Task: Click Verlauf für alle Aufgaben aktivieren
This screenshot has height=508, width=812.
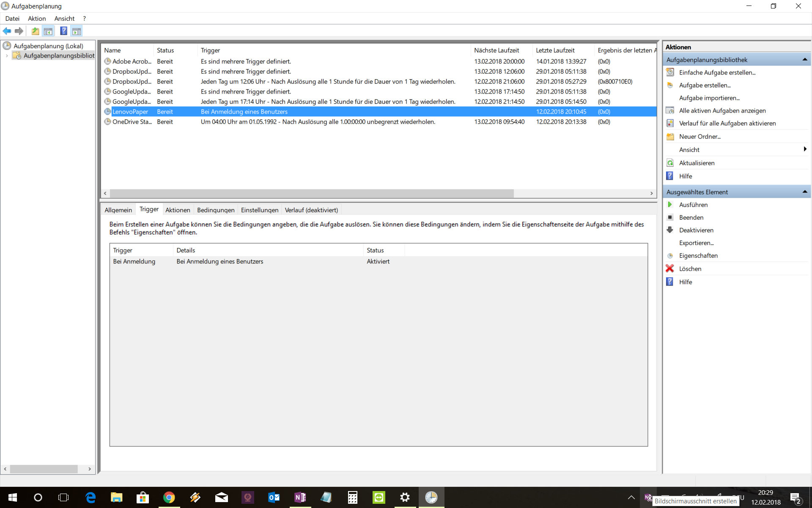Action: pyautogui.click(x=727, y=123)
